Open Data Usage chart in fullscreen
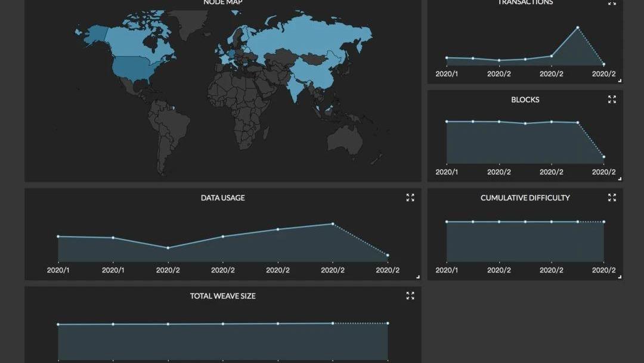 point(410,197)
